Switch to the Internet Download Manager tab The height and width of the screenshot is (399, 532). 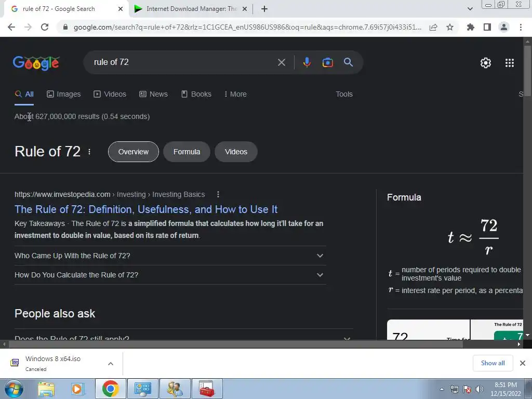pos(191,9)
